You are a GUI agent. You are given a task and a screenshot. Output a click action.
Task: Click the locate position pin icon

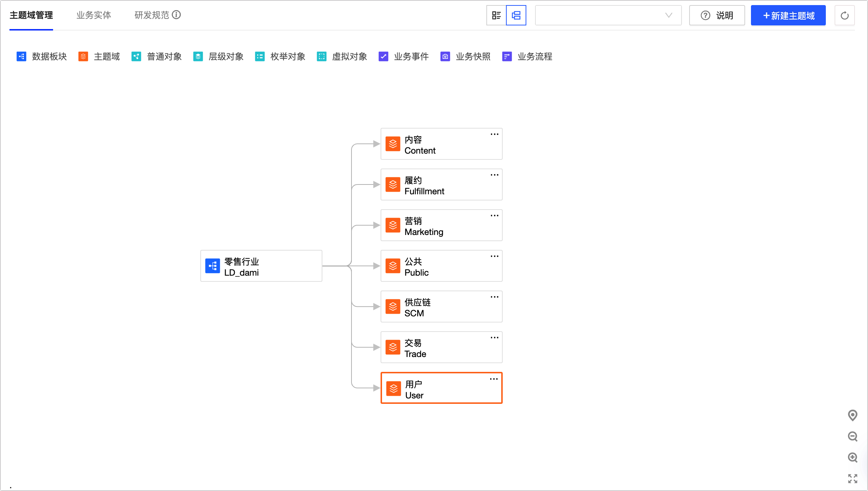(x=852, y=415)
